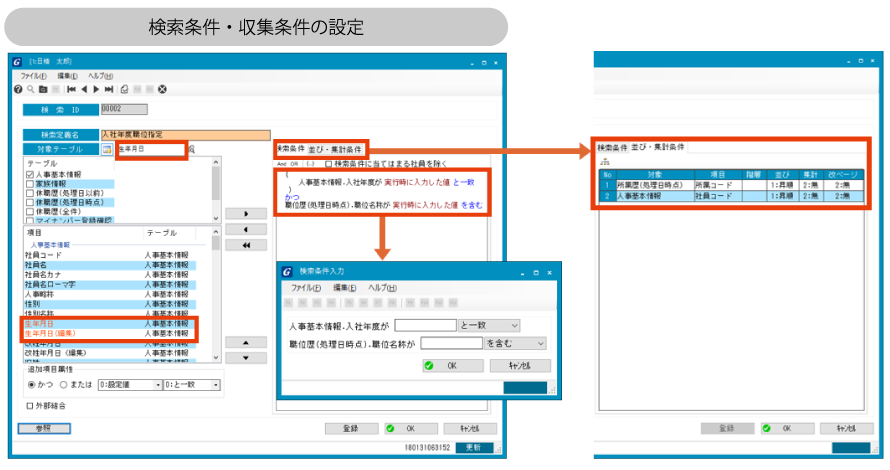
Task: Go to previous record toolbar icon
Action: click(x=84, y=89)
